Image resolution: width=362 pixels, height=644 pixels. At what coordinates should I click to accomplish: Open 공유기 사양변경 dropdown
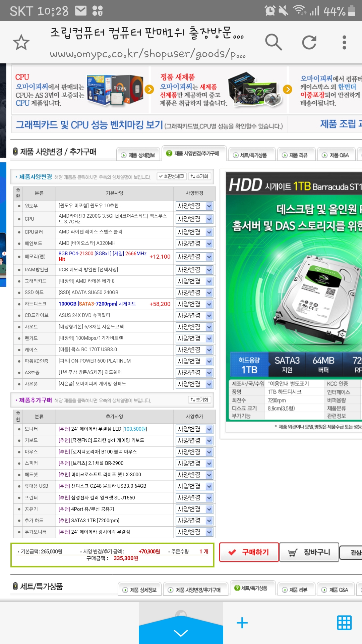pos(195,509)
